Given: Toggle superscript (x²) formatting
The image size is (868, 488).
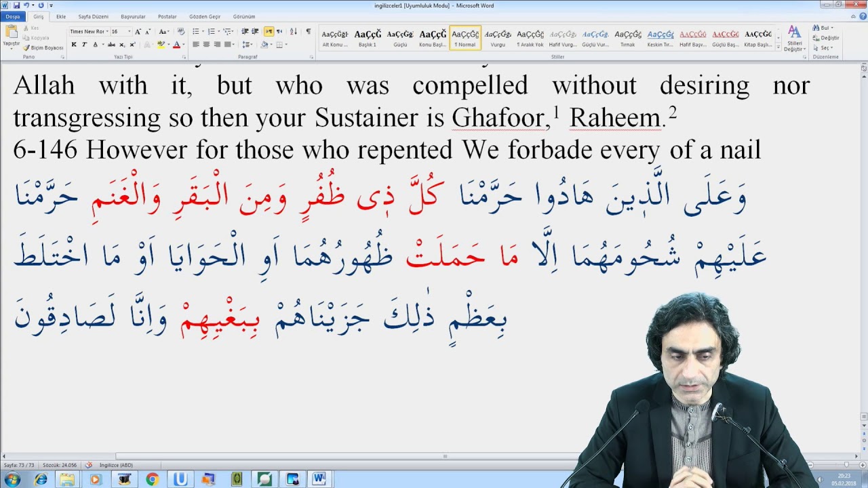Looking at the screenshot, I should pyautogui.click(x=132, y=45).
